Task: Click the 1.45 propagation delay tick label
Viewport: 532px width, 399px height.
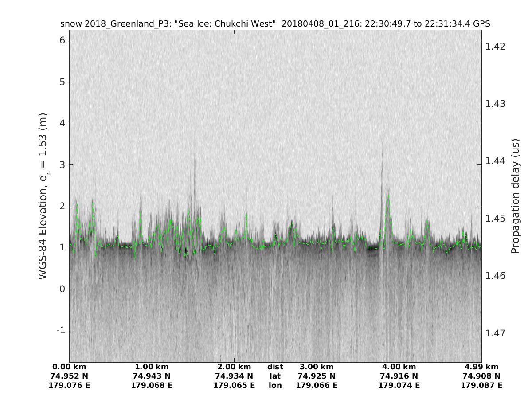Action: coord(495,219)
